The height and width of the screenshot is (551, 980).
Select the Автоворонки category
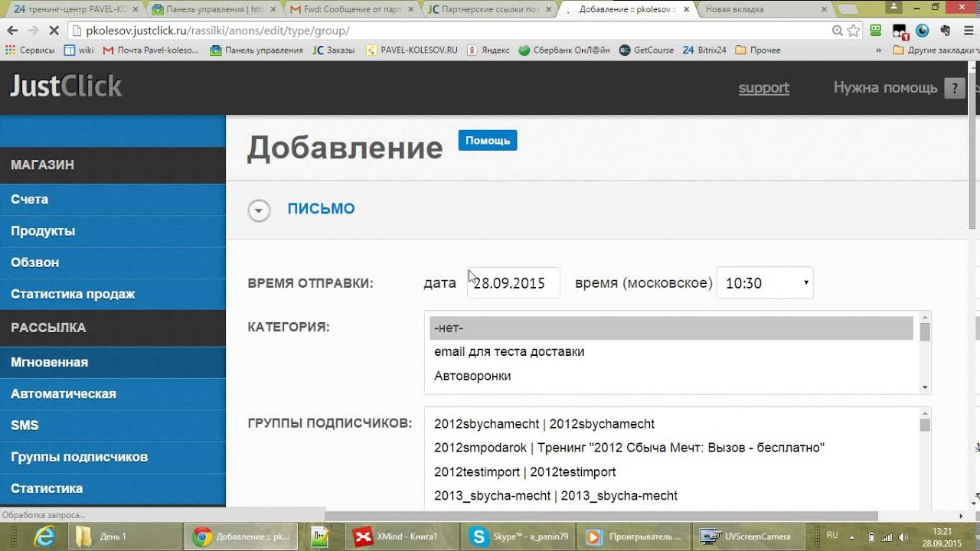671,376
